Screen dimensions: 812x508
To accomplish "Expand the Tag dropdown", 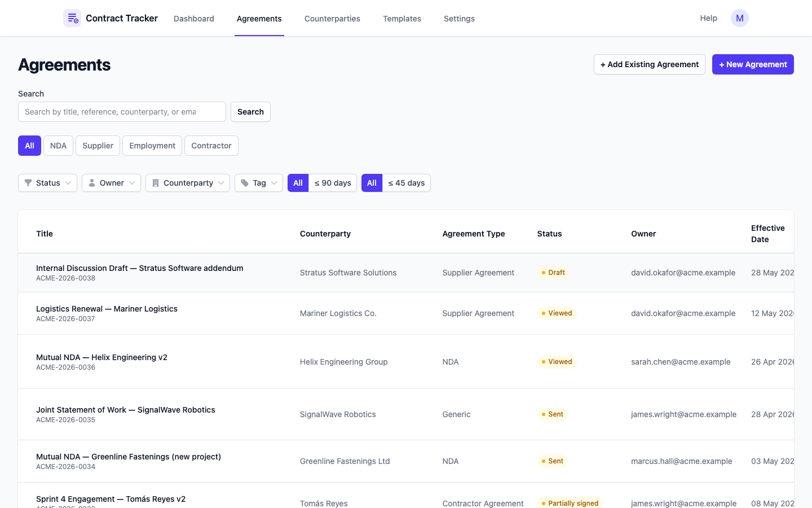I will pos(258,183).
